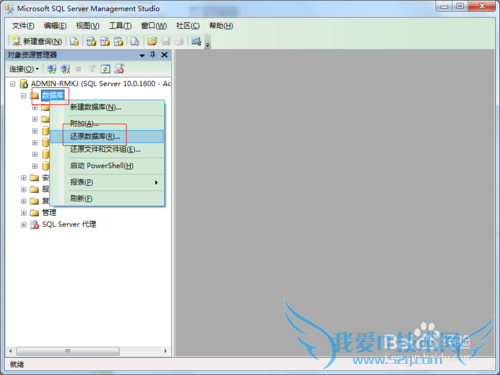Expand the 管理 folder node
This screenshot has height=375, width=500.
(x=24, y=213)
